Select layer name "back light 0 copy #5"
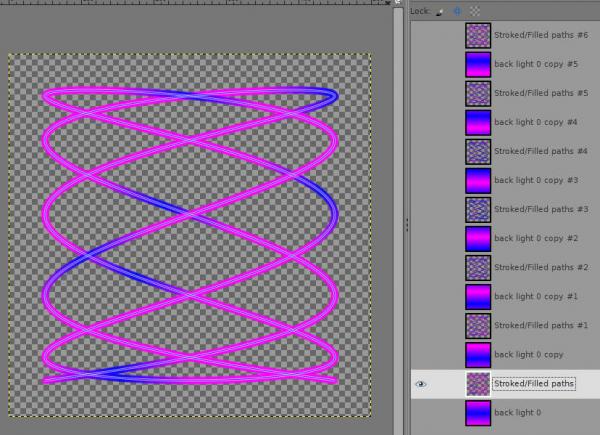 tap(536, 64)
